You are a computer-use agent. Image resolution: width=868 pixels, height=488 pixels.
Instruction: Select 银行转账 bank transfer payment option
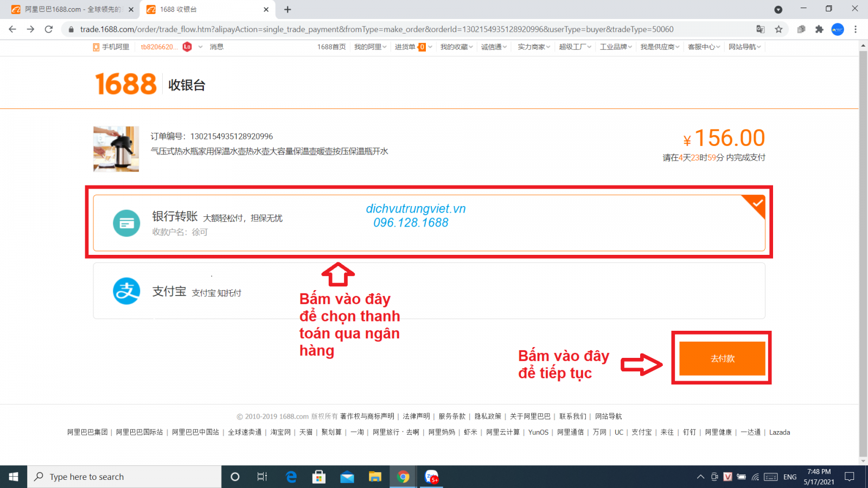pos(429,223)
